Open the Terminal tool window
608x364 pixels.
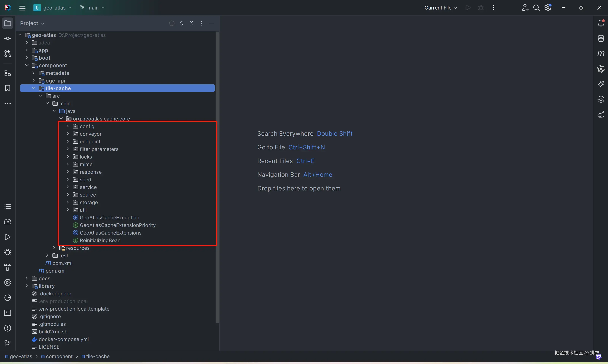[8, 313]
